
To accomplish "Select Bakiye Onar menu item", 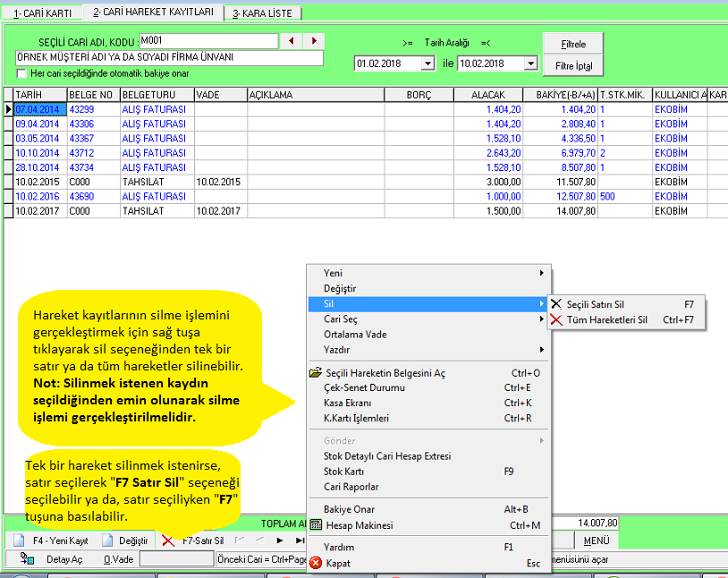I will click(427, 509).
